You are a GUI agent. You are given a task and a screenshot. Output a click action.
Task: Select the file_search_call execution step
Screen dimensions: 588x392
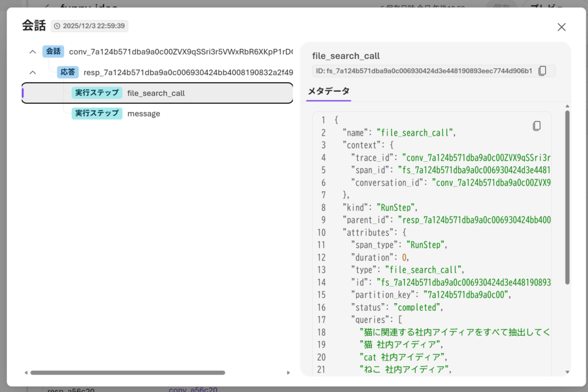pyautogui.click(x=156, y=93)
